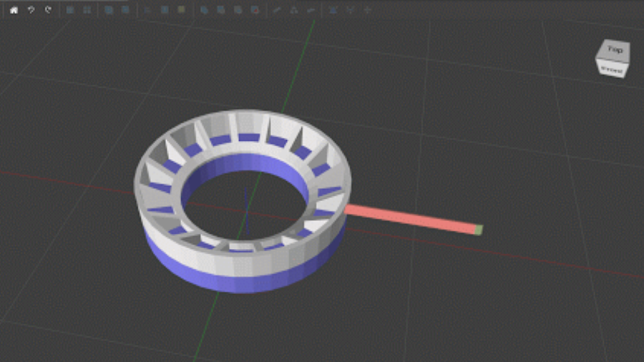Select the arc tool icon on the toolbar
Screen dimensions: 644x362
(292, 9)
